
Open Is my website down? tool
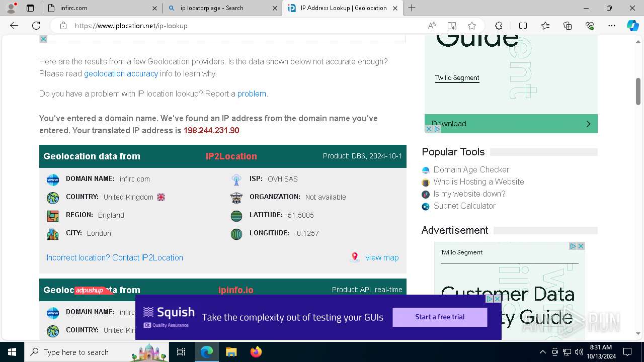coord(469,194)
